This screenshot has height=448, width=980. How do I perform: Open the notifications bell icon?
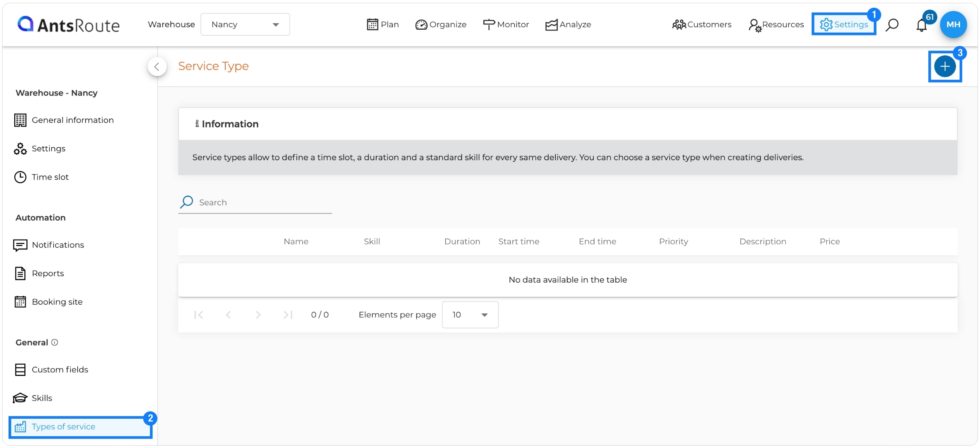(x=921, y=25)
